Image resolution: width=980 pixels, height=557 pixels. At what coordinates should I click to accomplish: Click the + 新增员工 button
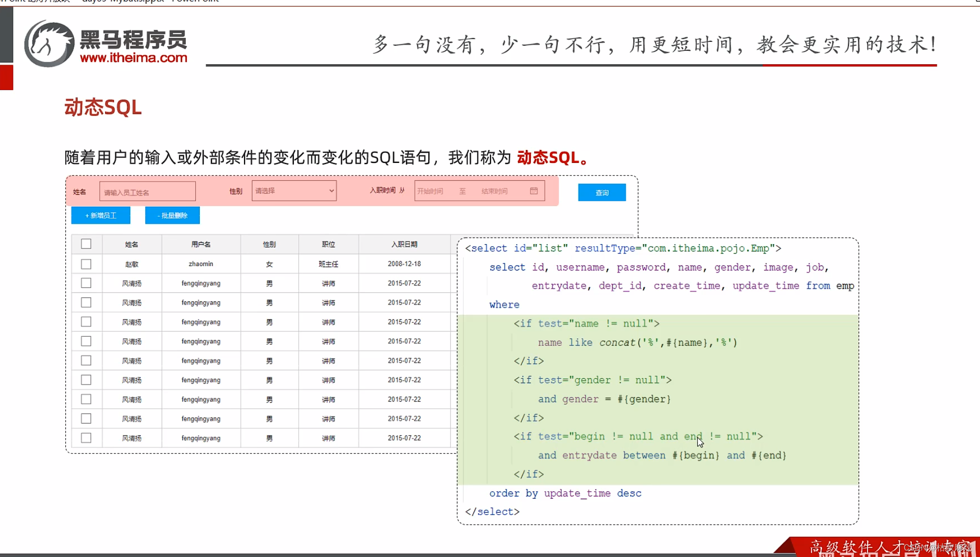[101, 215]
